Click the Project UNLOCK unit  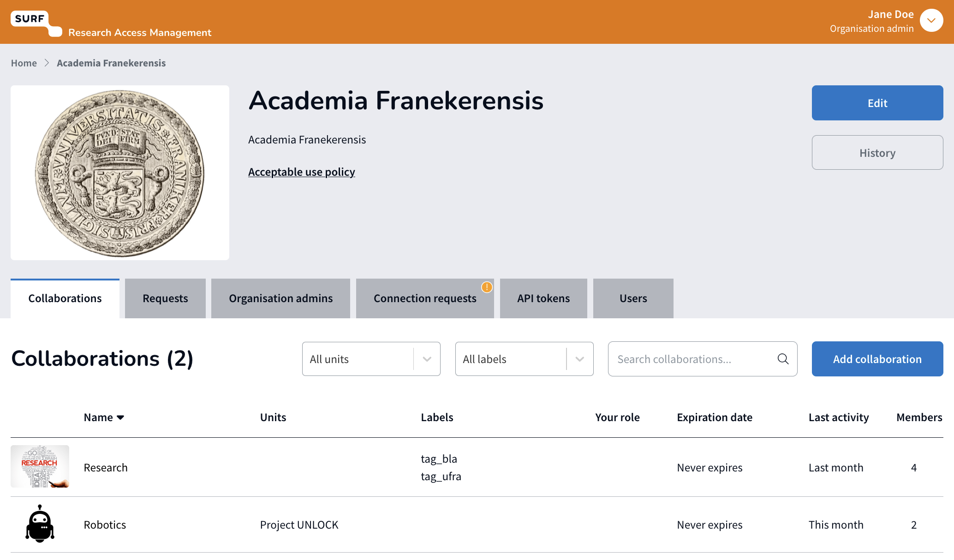[x=299, y=525]
